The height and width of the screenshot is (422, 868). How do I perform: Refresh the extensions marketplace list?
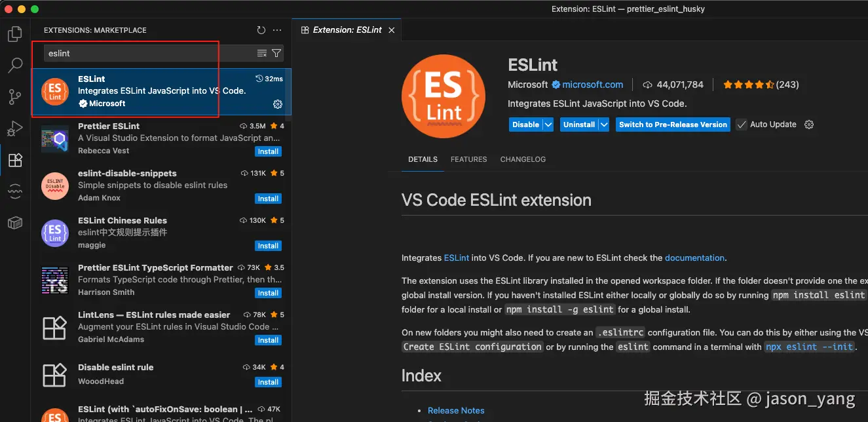coord(261,30)
